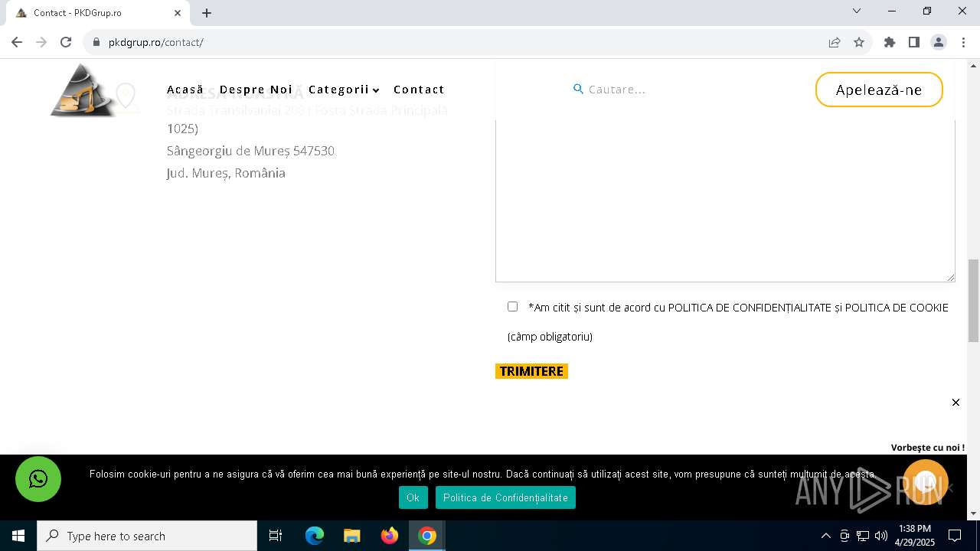Bookmark page with star icon

(859, 42)
